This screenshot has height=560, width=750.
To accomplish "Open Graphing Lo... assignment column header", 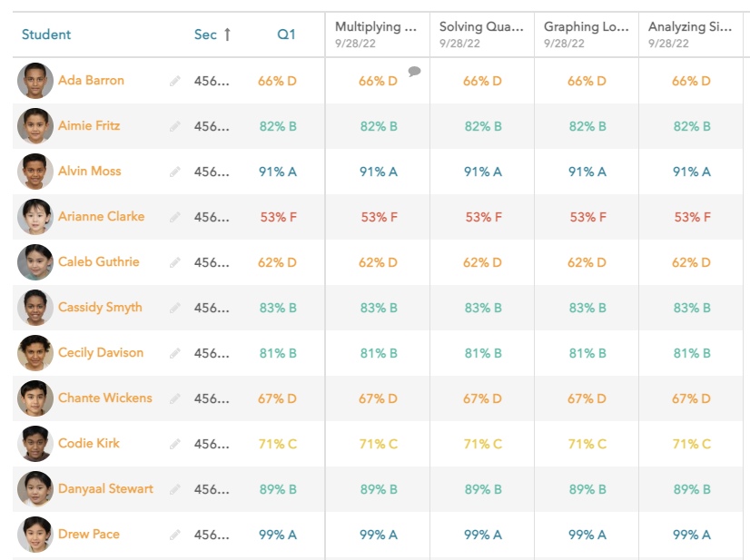I will pos(585,27).
